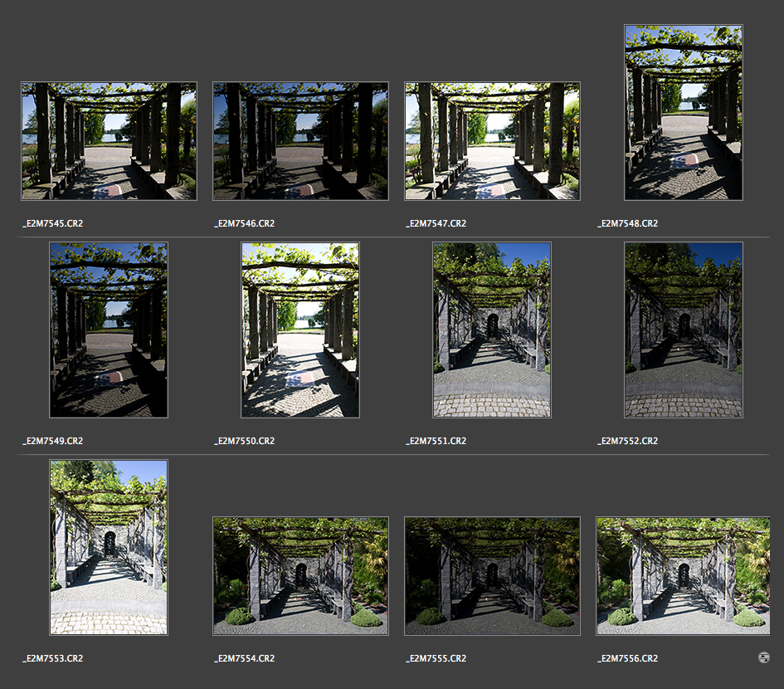Click the _E2M7547.CR2 filename text
The width and height of the screenshot is (784, 689).
(436, 223)
